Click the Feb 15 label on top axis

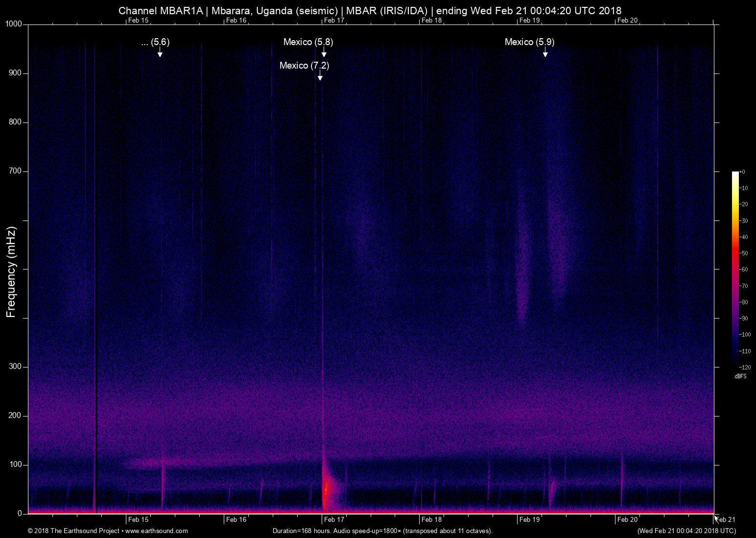(138, 21)
